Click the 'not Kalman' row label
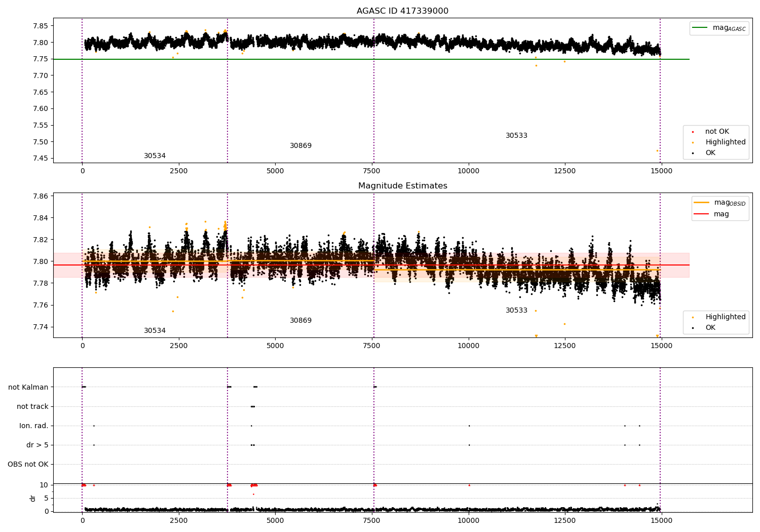Viewport: 760px width, 532px height. [x=28, y=387]
